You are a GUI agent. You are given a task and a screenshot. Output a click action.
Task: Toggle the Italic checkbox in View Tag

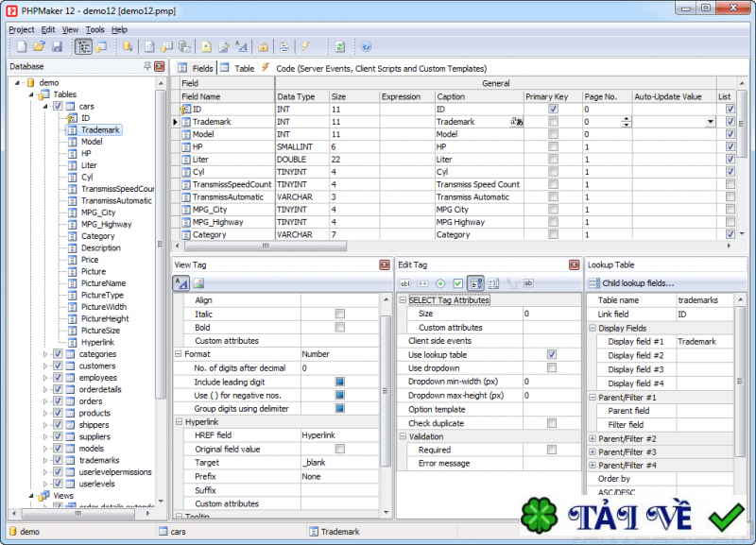[340, 314]
